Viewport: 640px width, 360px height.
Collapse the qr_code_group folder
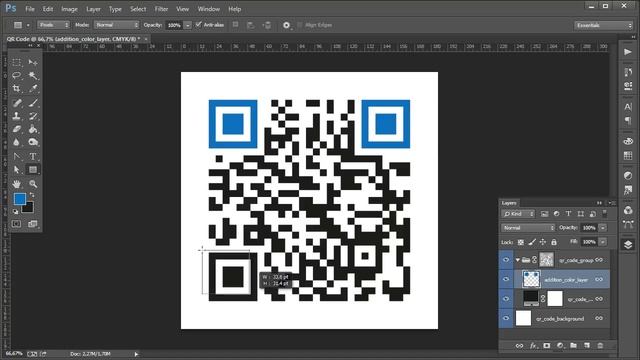click(x=518, y=260)
